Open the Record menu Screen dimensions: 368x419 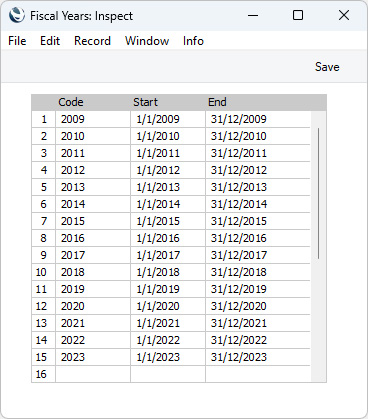tap(92, 41)
